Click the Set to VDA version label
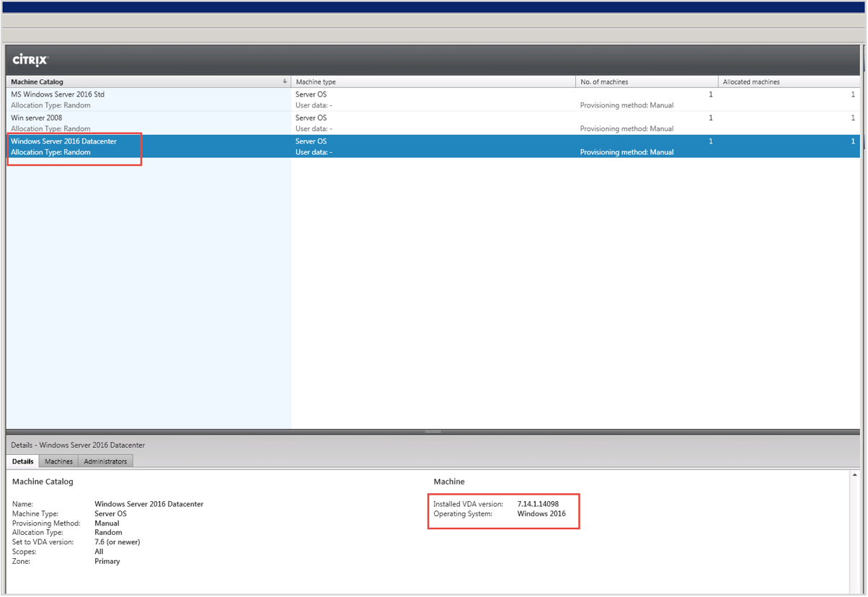This screenshot has height=597, width=868. click(42, 541)
